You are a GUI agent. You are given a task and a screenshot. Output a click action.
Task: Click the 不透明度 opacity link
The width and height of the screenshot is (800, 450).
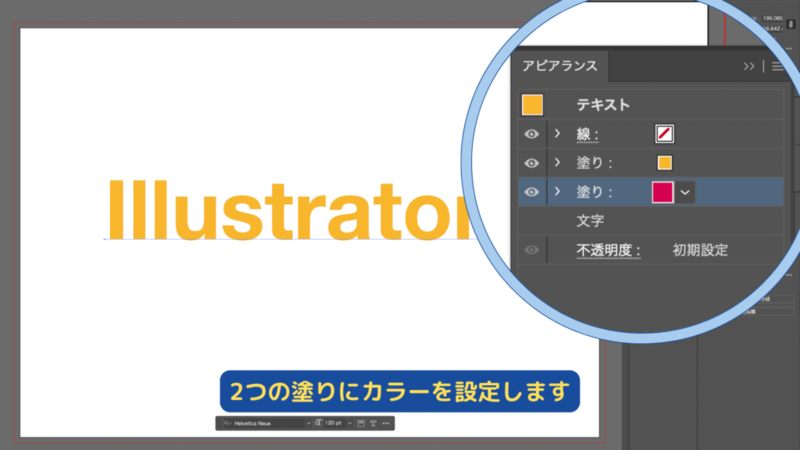pyautogui.click(x=608, y=250)
